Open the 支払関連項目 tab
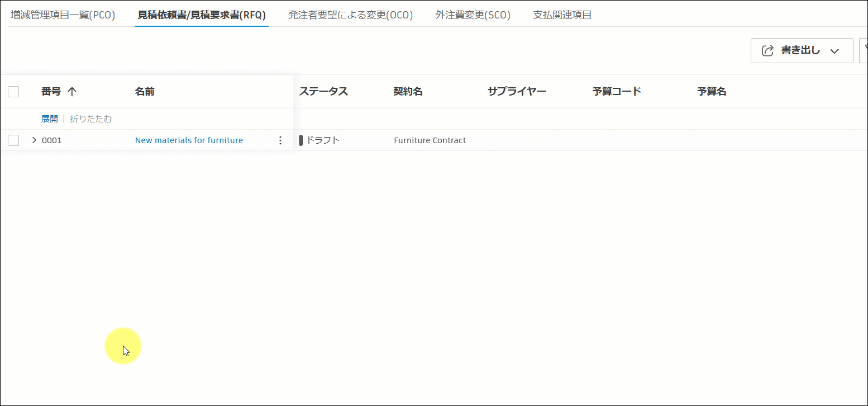The height and width of the screenshot is (406, 868). point(561,15)
